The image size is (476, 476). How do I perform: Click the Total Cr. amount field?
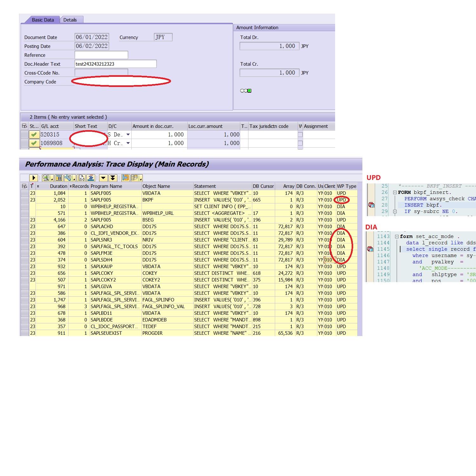tap(269, 73)
